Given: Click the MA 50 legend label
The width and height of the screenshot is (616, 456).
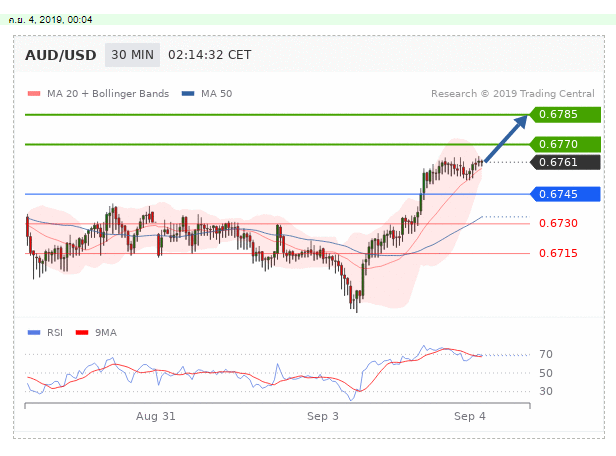Looking at the screenshot, I should click(216, 94).
